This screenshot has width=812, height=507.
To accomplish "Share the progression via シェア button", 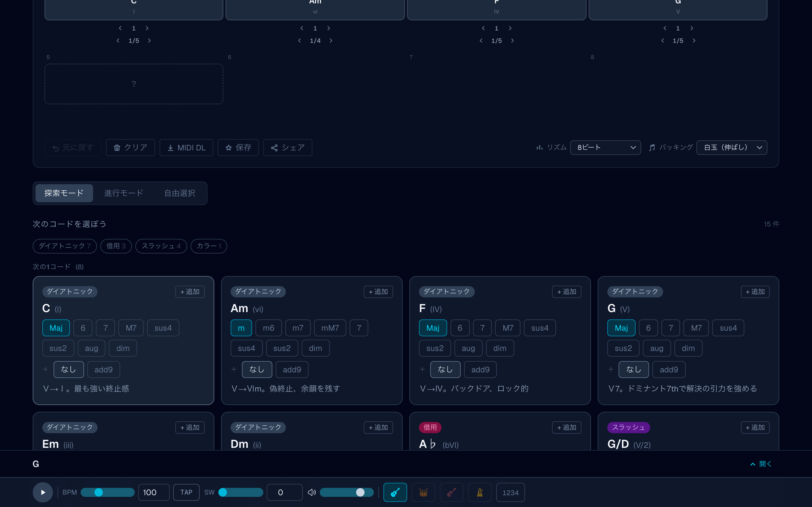I will point(288,148).
